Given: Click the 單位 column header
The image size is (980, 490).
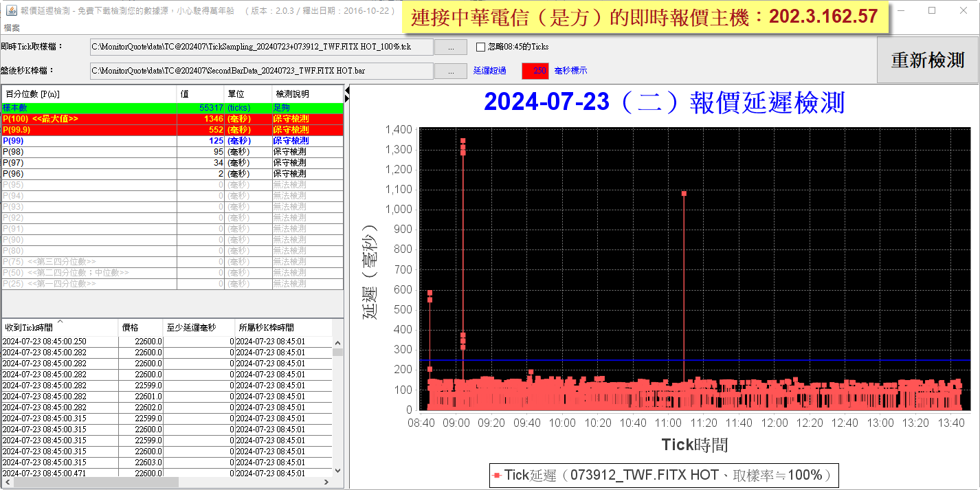Looking at the screenshot, I should pos(248,94).
